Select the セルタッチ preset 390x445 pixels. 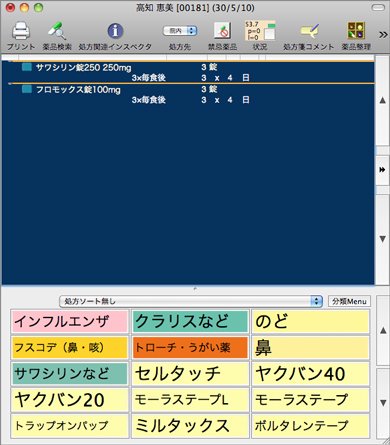[x=190, y=374]
